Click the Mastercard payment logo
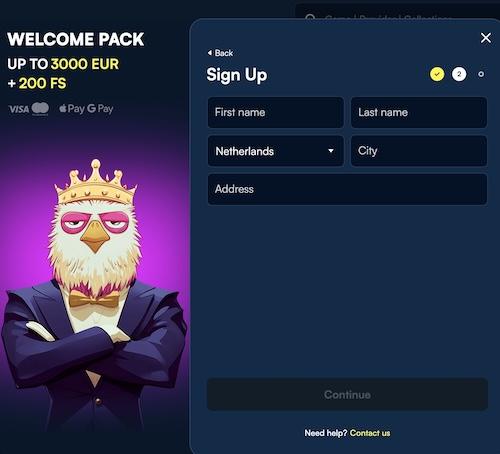The height and width of the screenshot is (454, 500). pyautogui.click(x=40, y=109)
